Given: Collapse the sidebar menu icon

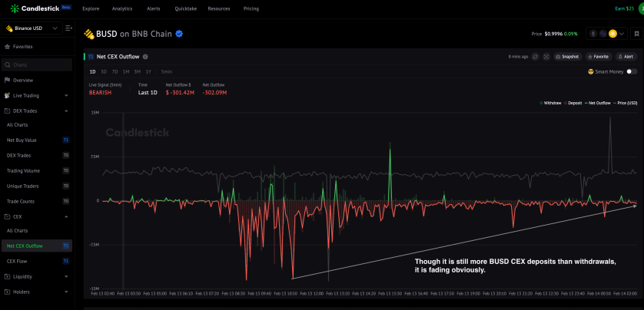Looking at the screenshot, I should tap(68, 28).
